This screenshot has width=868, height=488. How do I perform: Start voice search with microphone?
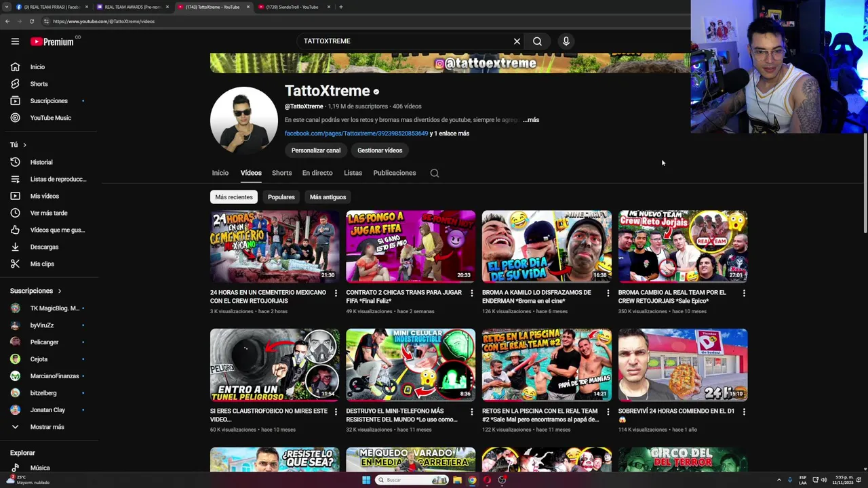[566, 41]
